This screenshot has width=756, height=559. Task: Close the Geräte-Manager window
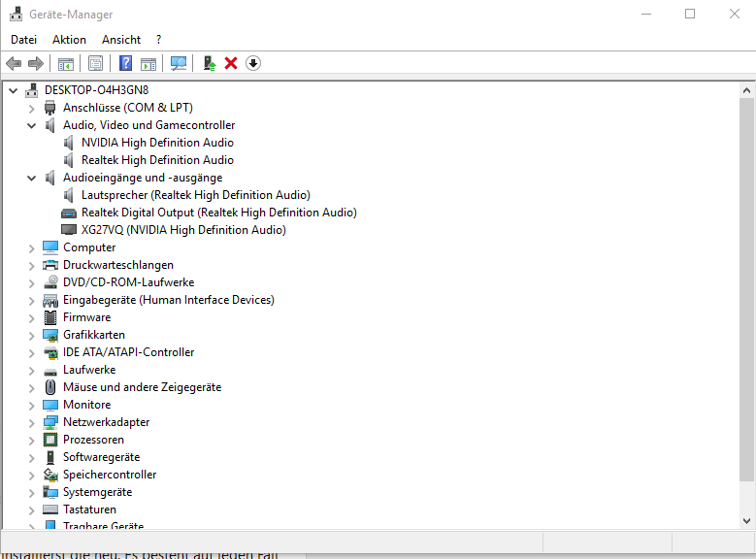pyautogui.click(x=735, y=14)
